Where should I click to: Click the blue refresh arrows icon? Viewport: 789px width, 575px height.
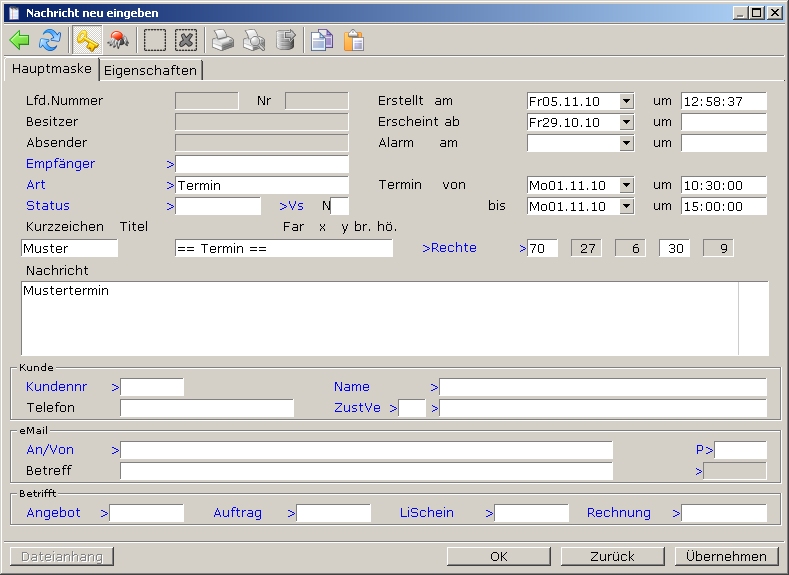coord(49,40)
